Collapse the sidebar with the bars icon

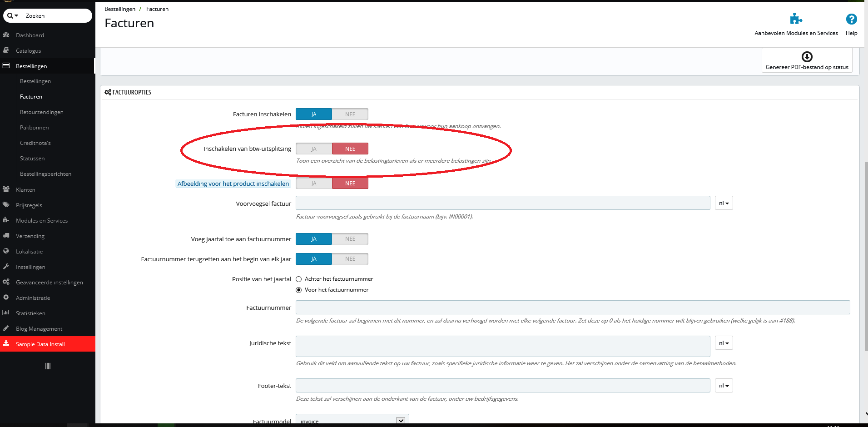[x=48, y=366]
